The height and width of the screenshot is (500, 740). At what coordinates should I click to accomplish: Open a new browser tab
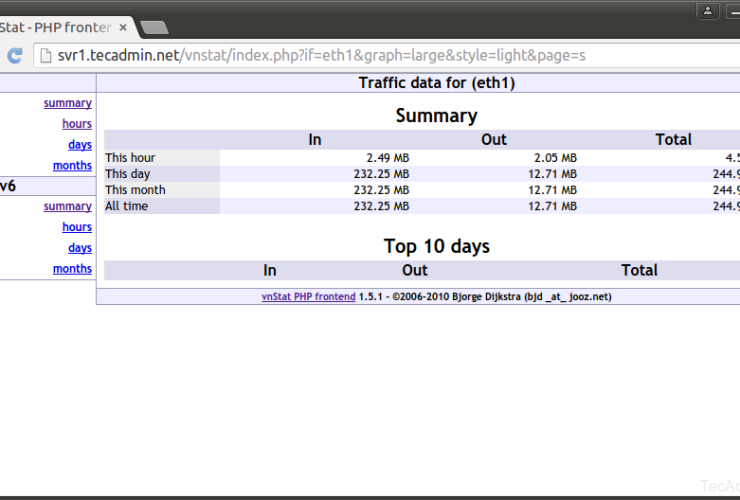(x=153, y=27)
